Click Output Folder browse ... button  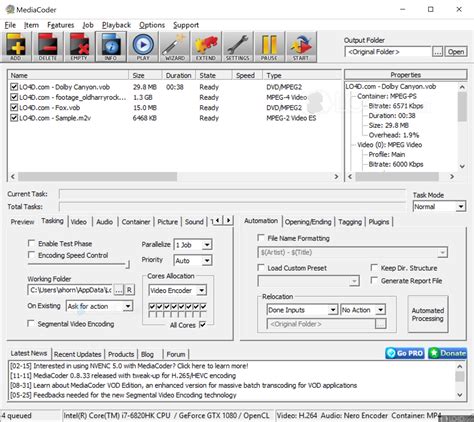click(x=437, y=52)
